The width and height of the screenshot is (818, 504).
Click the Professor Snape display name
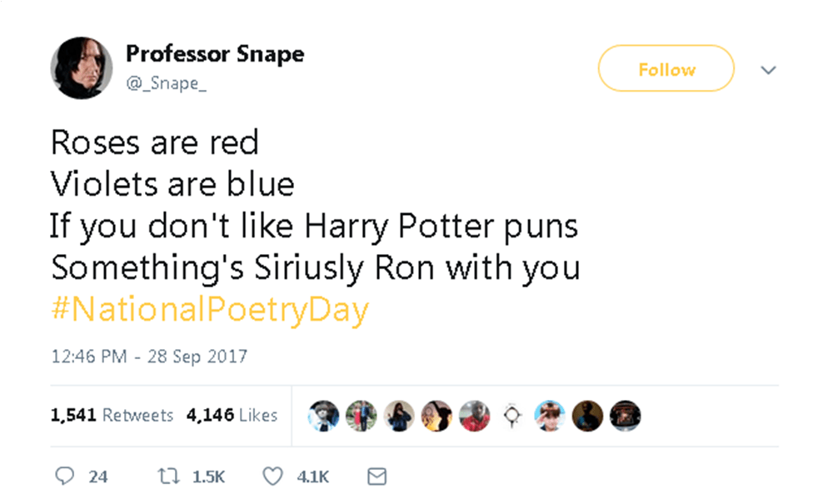tap(215, 53)
